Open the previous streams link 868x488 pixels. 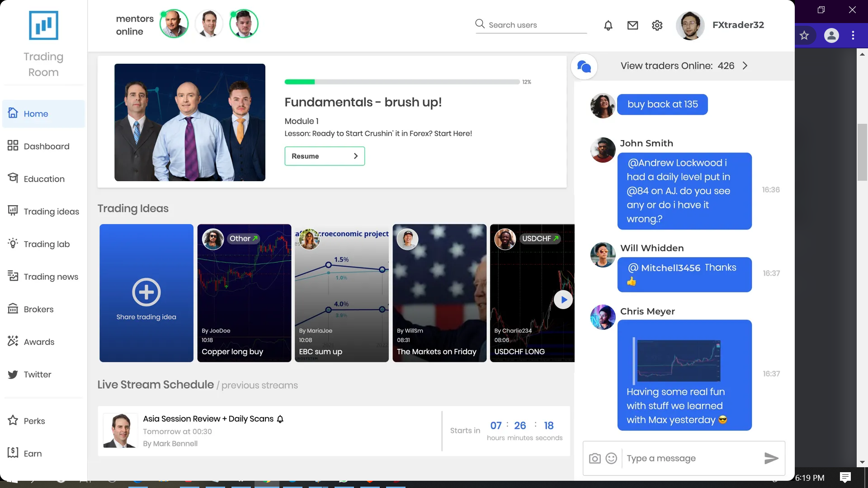point(259,385)
